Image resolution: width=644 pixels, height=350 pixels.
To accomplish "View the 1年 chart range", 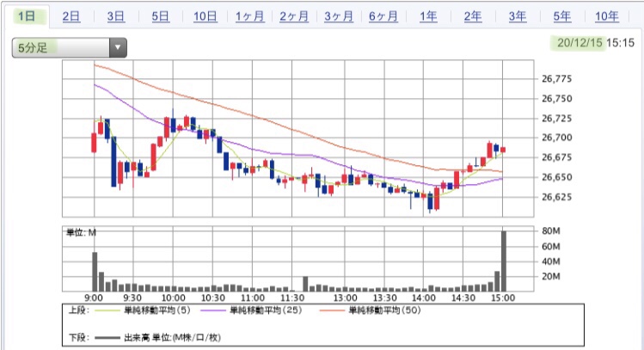I will tap(428, 16).
